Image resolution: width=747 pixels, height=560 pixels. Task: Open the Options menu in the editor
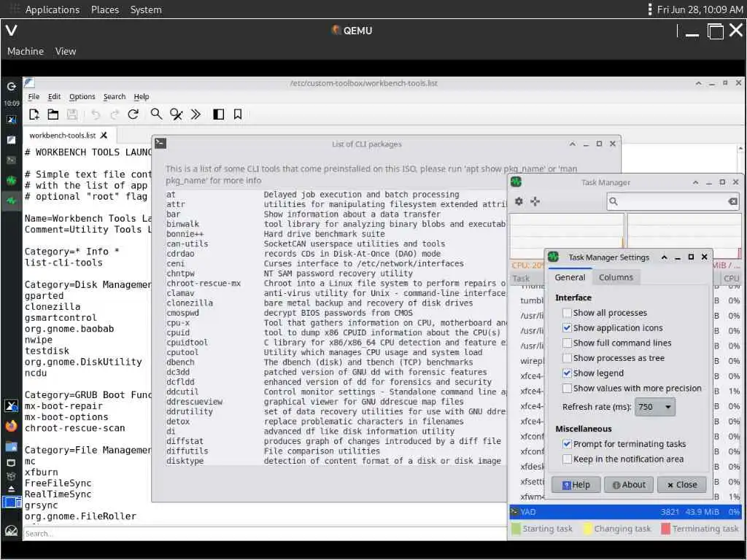click(82, 97)
